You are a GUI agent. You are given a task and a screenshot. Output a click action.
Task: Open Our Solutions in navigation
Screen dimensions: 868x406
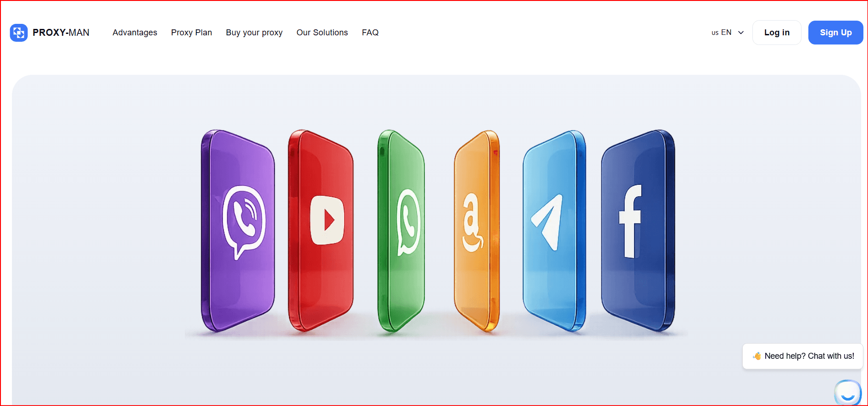click(322, 33)
